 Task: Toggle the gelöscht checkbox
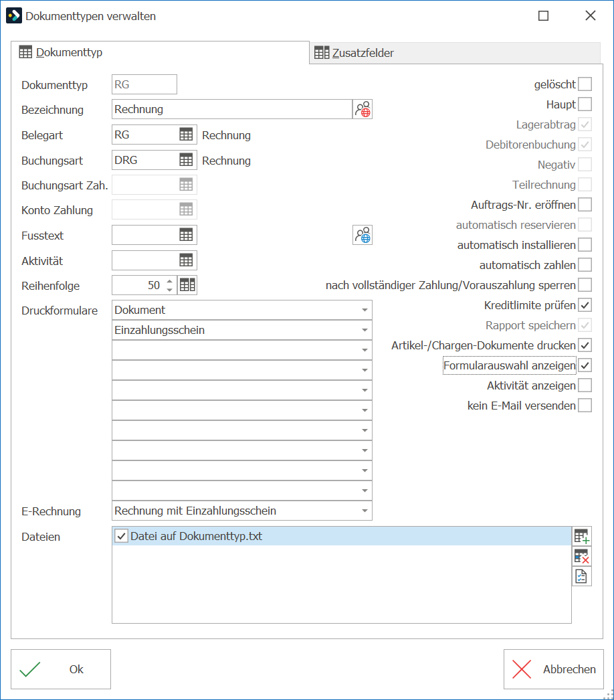pyautogui.click(x=585, y=84)
